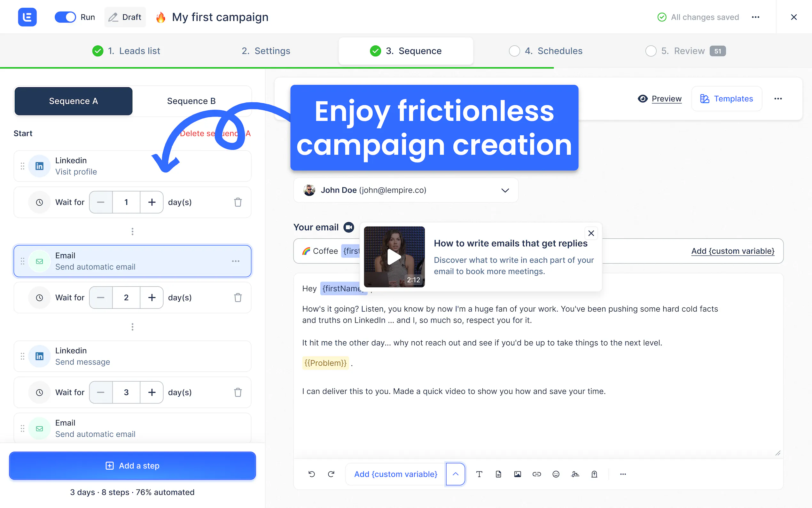Open the emoji picker smiley icon
Screen dimensions: 812x508
coord(556,474)
